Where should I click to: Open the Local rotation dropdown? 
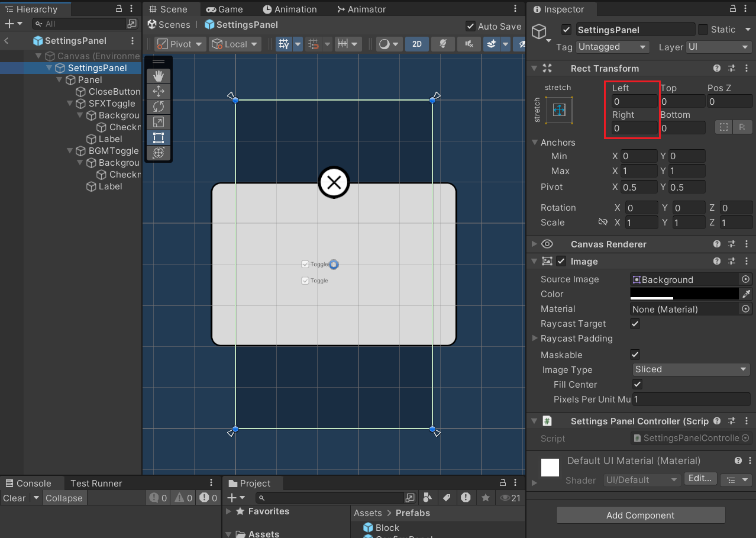click(235, 44)
